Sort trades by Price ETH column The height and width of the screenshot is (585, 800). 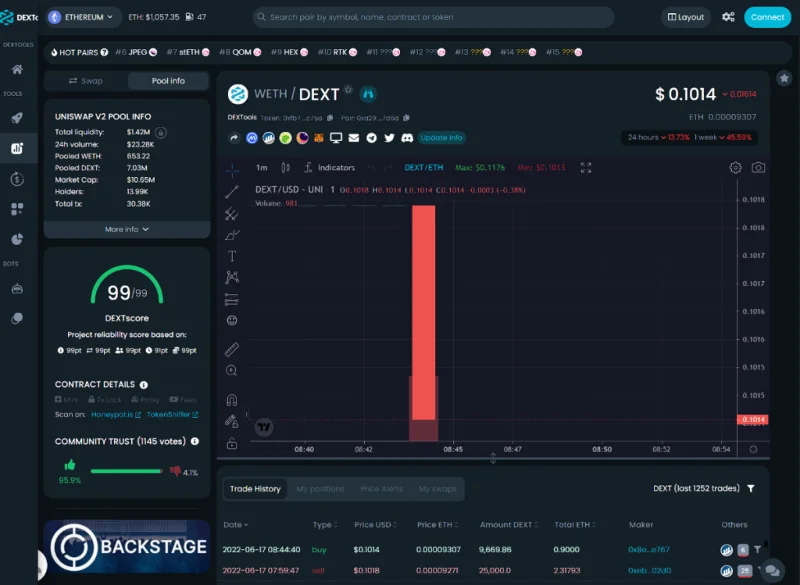437,524
